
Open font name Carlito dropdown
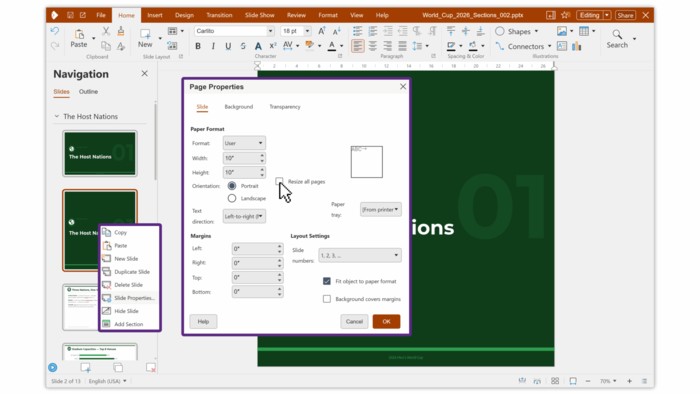coord(271,31)
